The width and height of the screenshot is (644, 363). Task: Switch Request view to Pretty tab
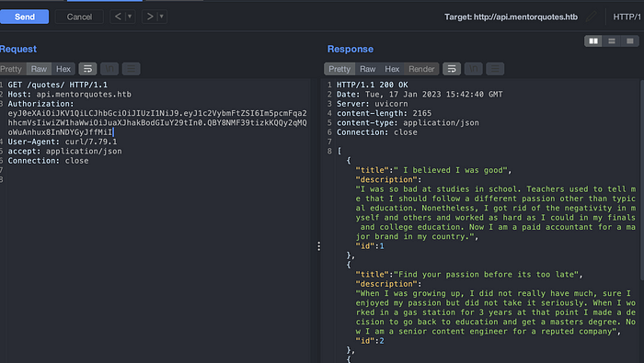(11, 69)
